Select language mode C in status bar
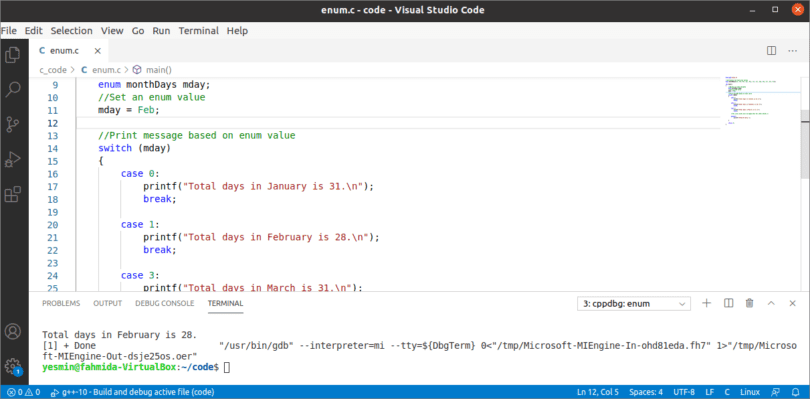This screenshot has width=810, height=399. pyautogui.click(x=727, y=392)
